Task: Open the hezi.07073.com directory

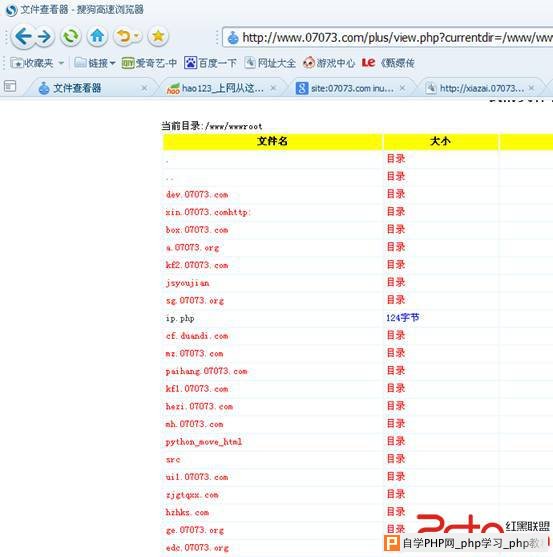Action: [199, 407]
